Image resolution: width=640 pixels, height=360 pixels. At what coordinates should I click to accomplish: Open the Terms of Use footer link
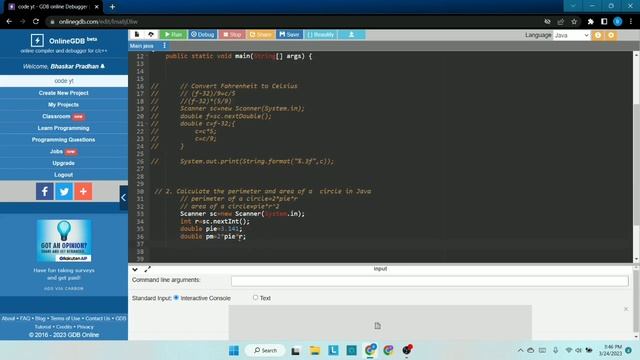point(65,318)
